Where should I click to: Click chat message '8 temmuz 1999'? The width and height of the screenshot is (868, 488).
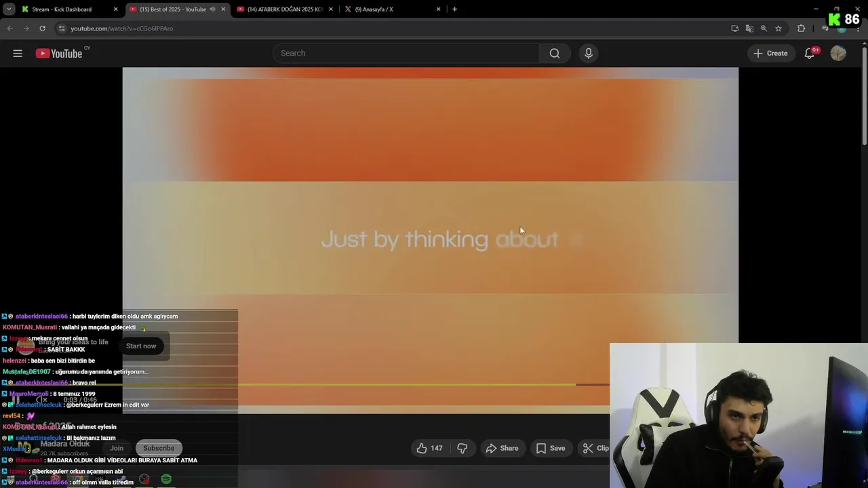74,394
